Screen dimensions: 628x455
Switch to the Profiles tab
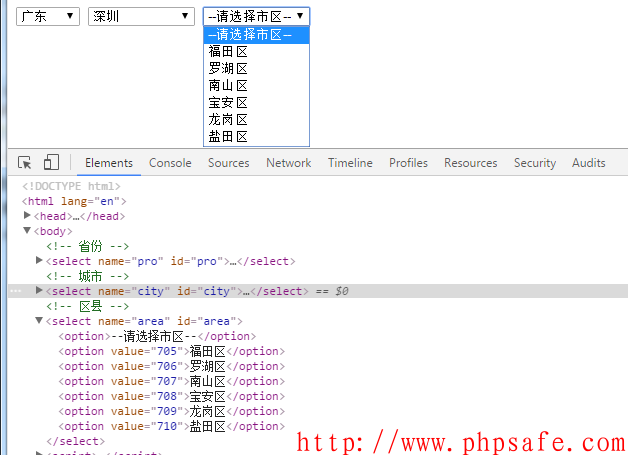point(409,163)
